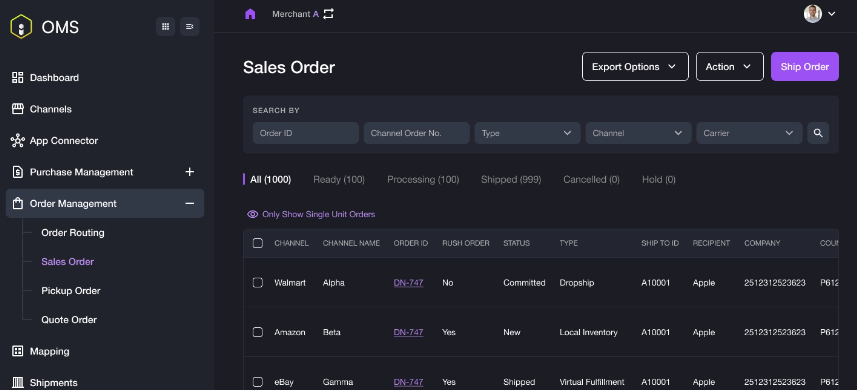Toggle Only Show Single Unit Orders

[311, 214]
